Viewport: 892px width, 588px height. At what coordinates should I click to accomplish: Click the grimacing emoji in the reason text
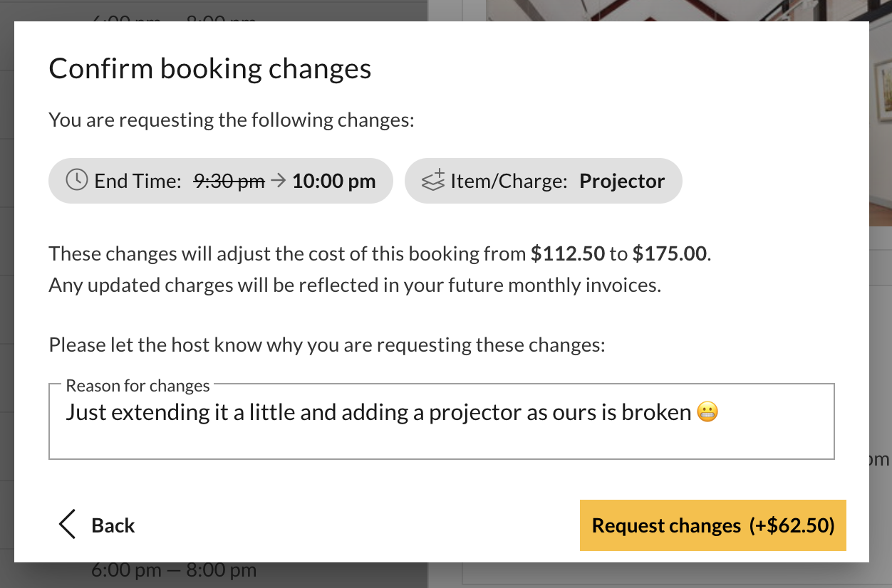coord(706,411)
